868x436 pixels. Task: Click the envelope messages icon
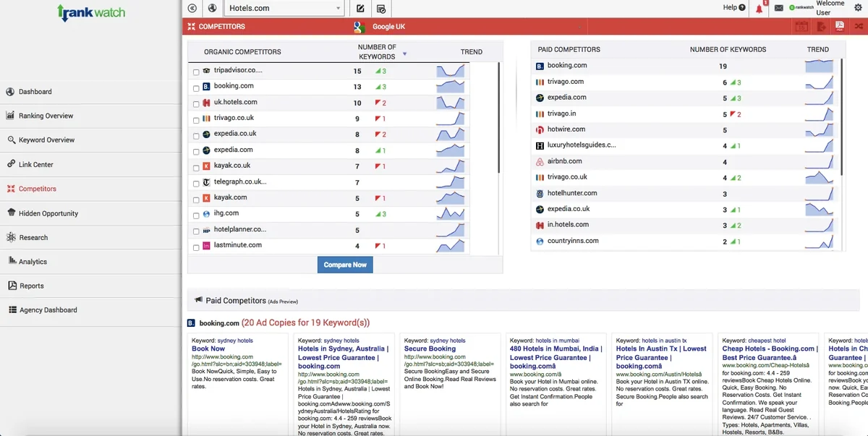coord(779,8)
